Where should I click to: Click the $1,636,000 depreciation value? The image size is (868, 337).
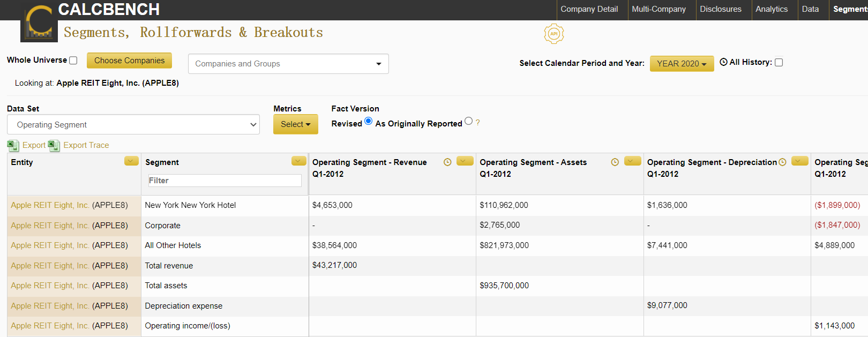coord(667,205)
